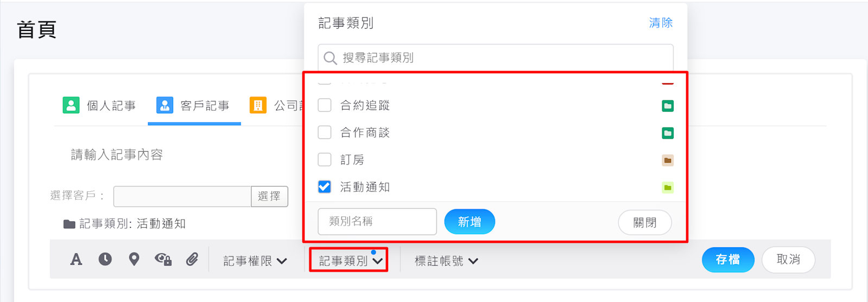Click the green 個人記事 person icon
Image resolution: width=868 pixels, height=302 pixels.
[71, 105]
